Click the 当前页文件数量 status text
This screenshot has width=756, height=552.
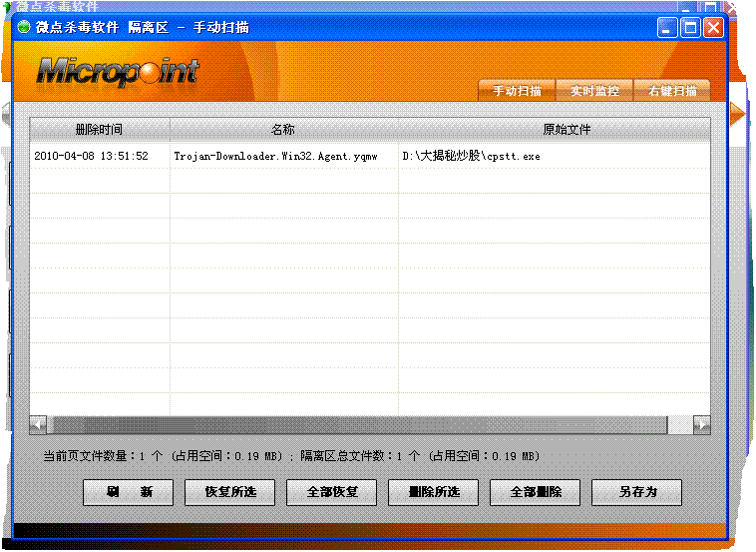(163, 456)
